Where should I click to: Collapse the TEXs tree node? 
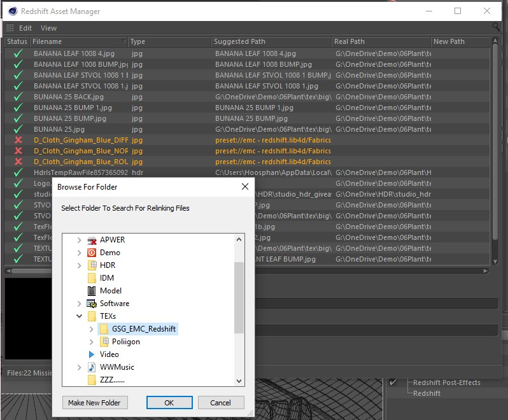point(79,316)
